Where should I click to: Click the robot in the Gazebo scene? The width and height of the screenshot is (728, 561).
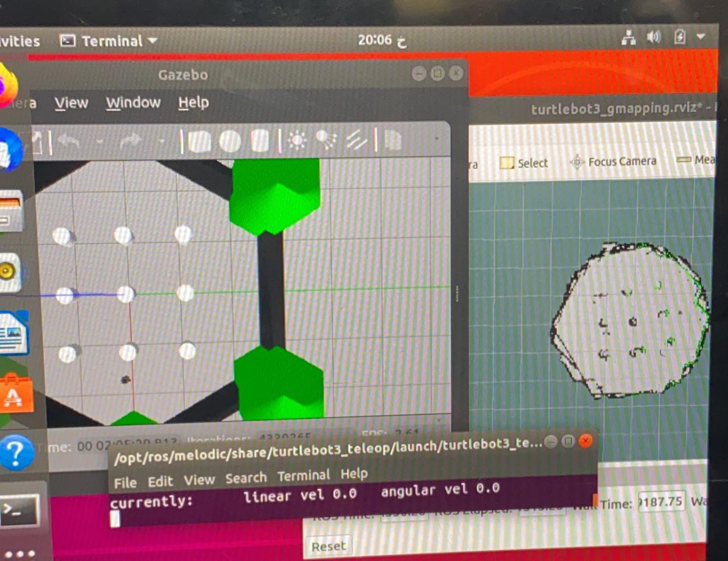coord(126,379)
